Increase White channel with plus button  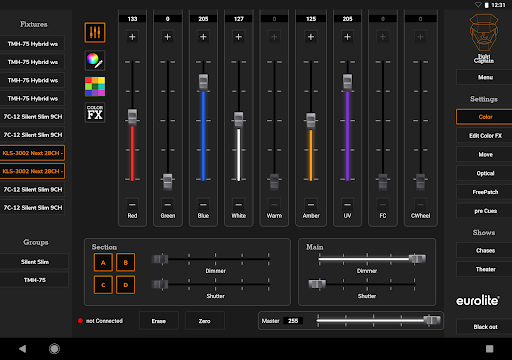[239, 37]
